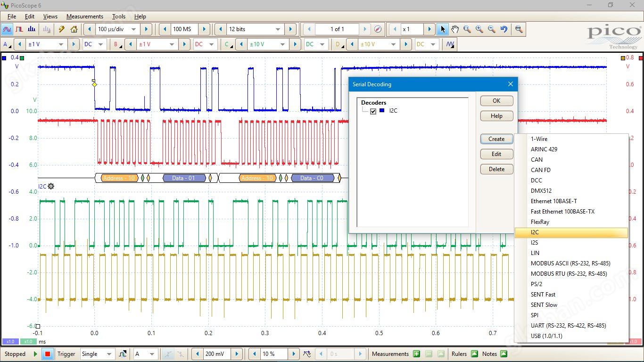Open the Buffer Navigator compass icon

click(x=378, y=29)
